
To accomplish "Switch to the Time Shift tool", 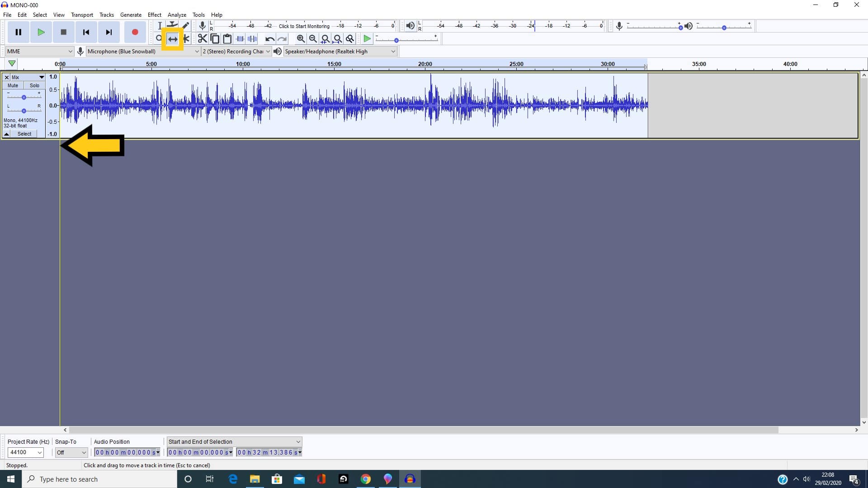I will click(x=173, y=39).
